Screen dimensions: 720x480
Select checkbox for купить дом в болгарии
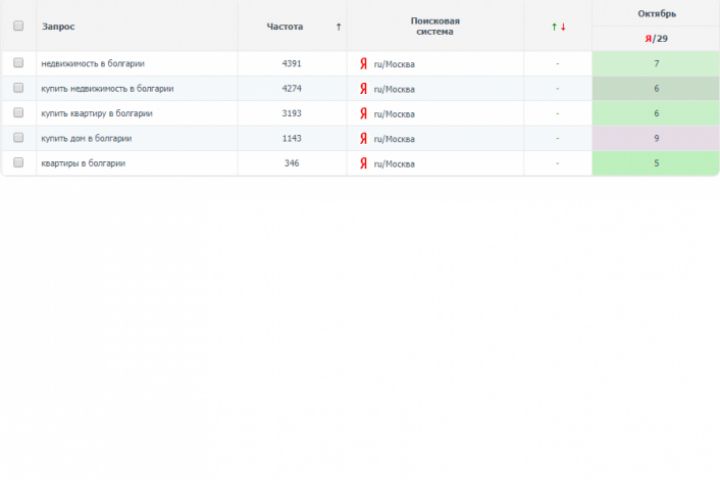click(x=18, y=138)
